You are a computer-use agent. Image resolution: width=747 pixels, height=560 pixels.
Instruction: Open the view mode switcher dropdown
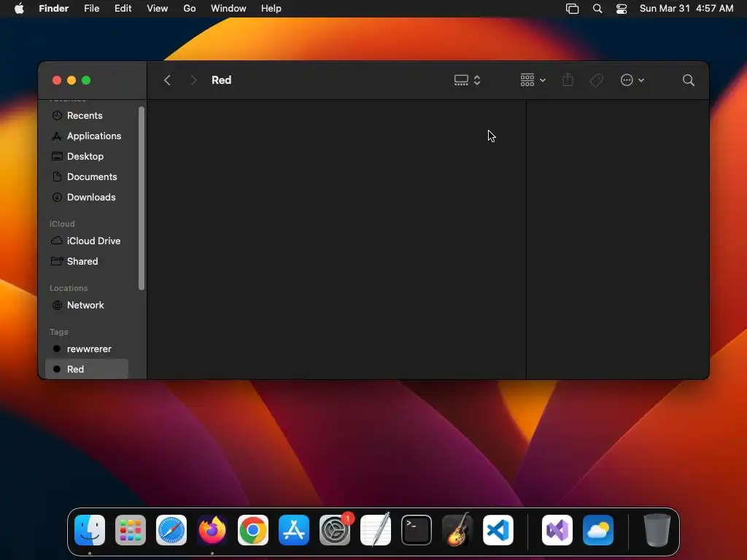[467, 80]
